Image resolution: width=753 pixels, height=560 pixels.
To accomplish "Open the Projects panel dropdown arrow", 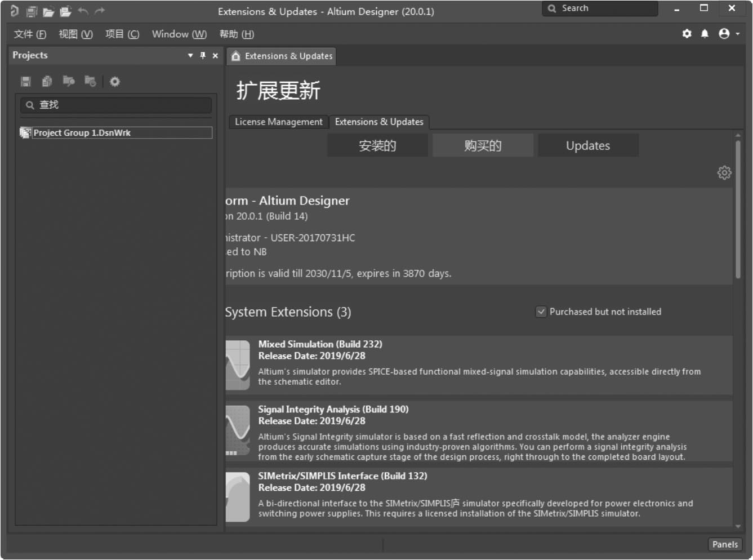I will [x=190, y=55].
